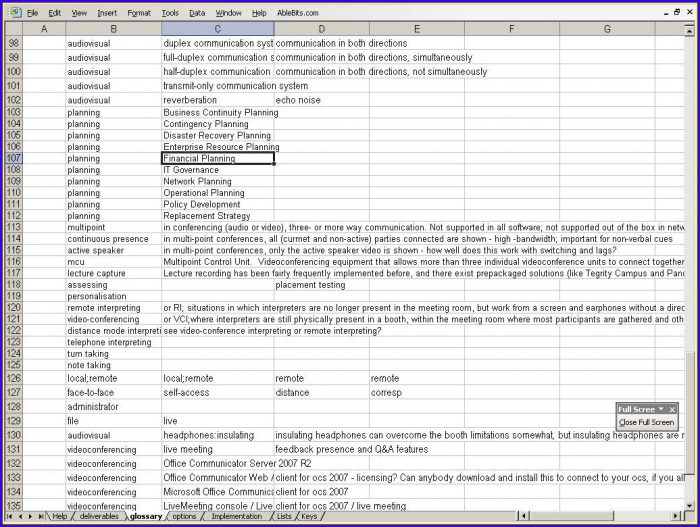The width and height of the screenshot is (700, 527).
Task: Open the Format menu
Action: pos(139,13)
